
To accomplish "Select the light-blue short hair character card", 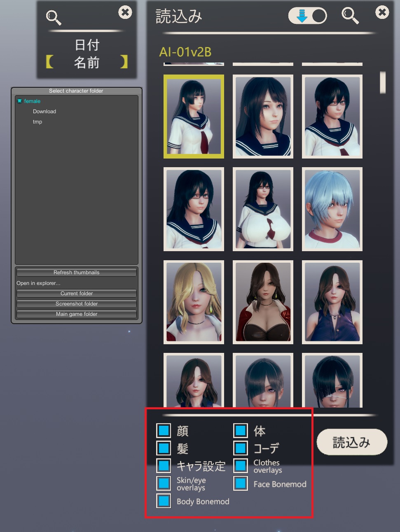I will (332, 209).
